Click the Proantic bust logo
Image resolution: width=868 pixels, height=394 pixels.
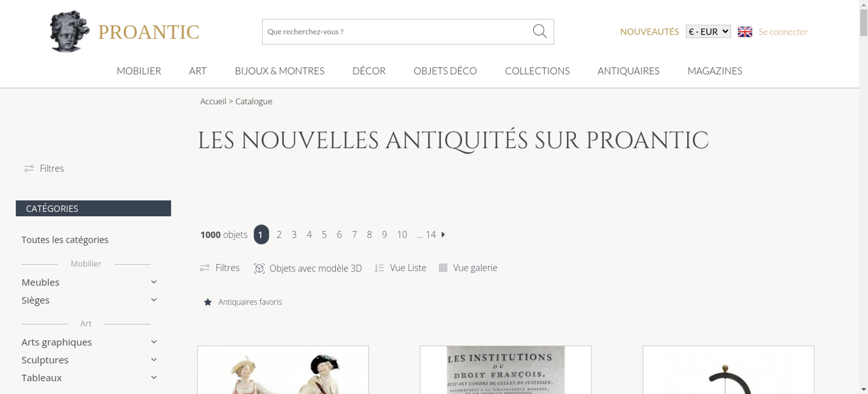69,31
